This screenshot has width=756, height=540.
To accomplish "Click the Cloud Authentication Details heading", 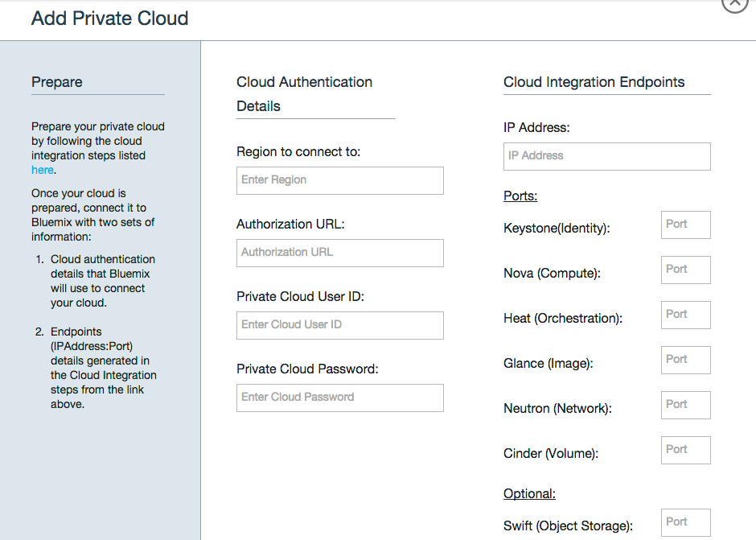I will [x=304, y=94].
